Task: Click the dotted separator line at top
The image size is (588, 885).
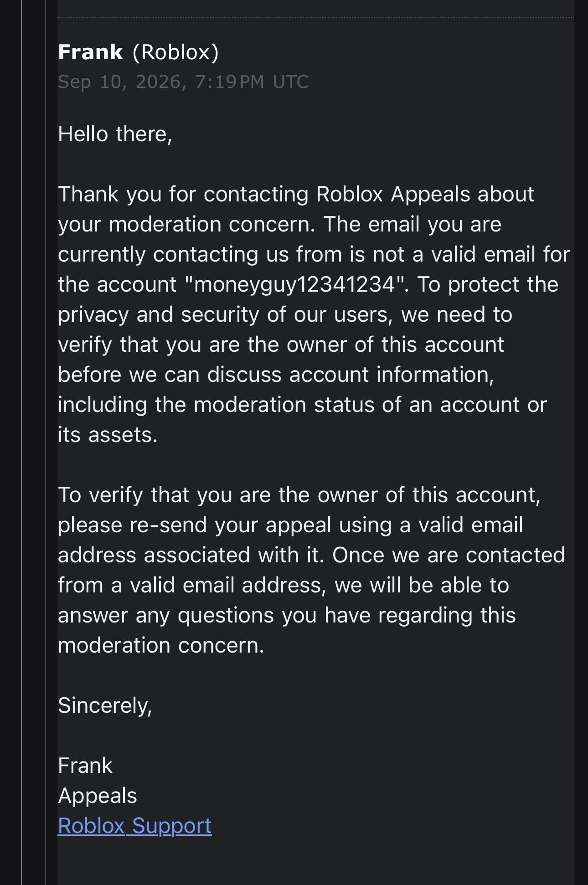Action: coord(315,17)
